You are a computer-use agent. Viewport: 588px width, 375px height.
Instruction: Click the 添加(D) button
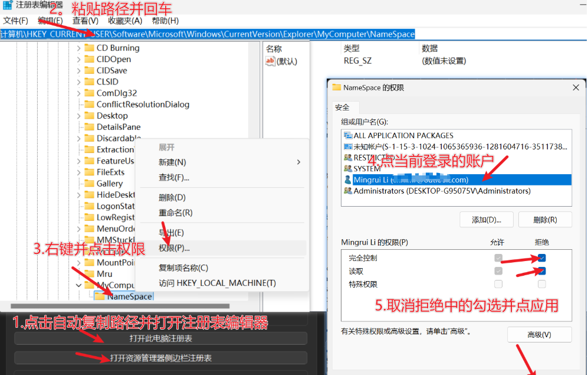[486, 219]
